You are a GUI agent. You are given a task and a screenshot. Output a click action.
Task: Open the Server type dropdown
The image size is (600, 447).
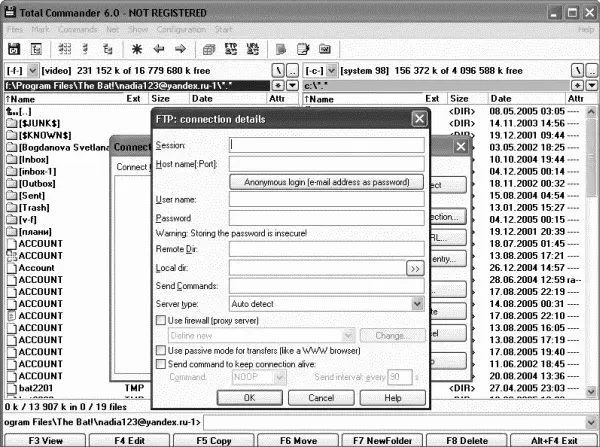[417, 302]
